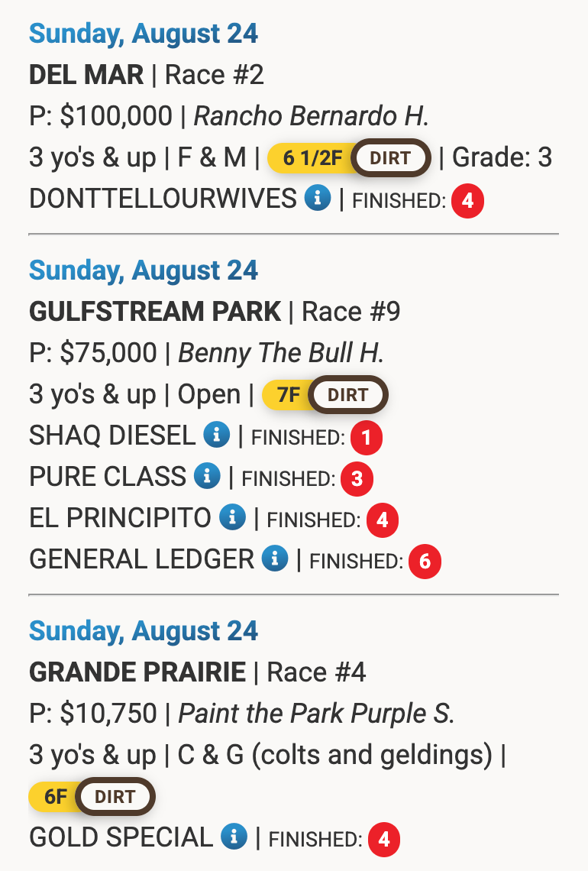Click GENERAL LEDGER finish position badge 6
588x871 pixels.
click(425, 562)
